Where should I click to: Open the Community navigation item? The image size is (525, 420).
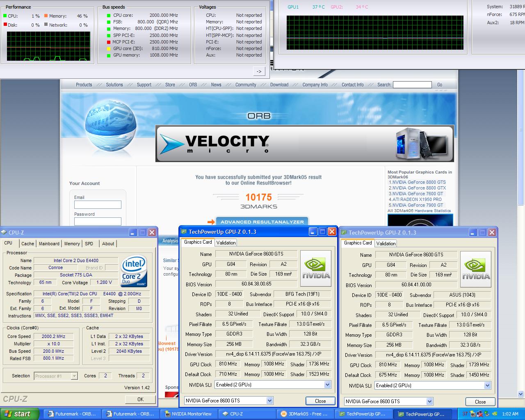246,85
